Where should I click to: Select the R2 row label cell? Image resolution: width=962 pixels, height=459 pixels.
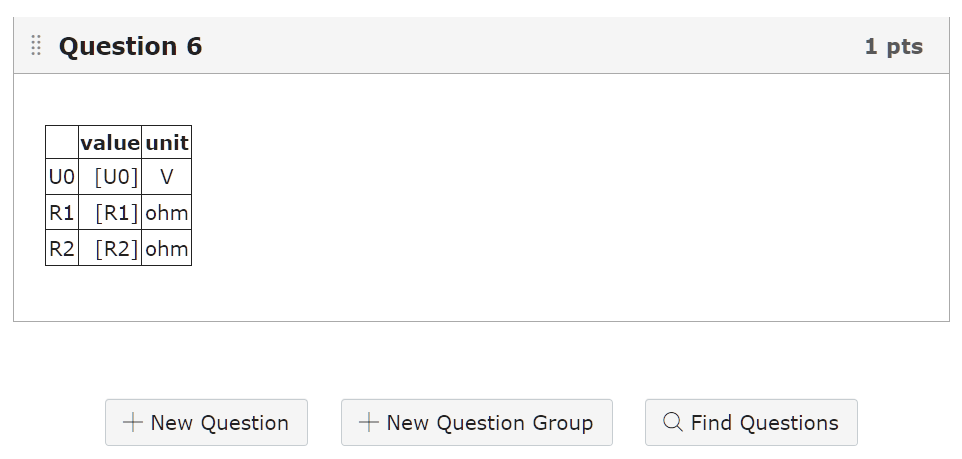(x=61, y=248)
